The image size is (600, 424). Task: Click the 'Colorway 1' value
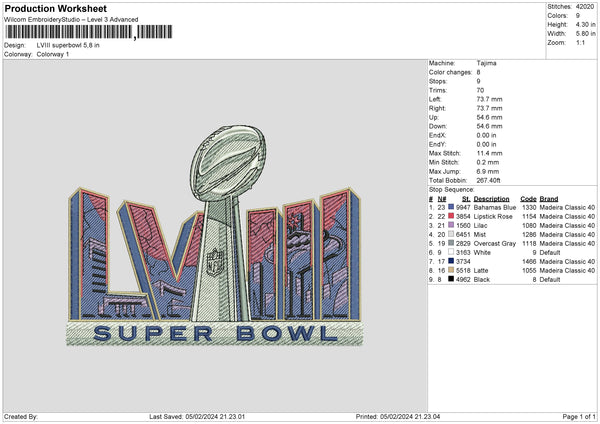(x=53, y=54)
